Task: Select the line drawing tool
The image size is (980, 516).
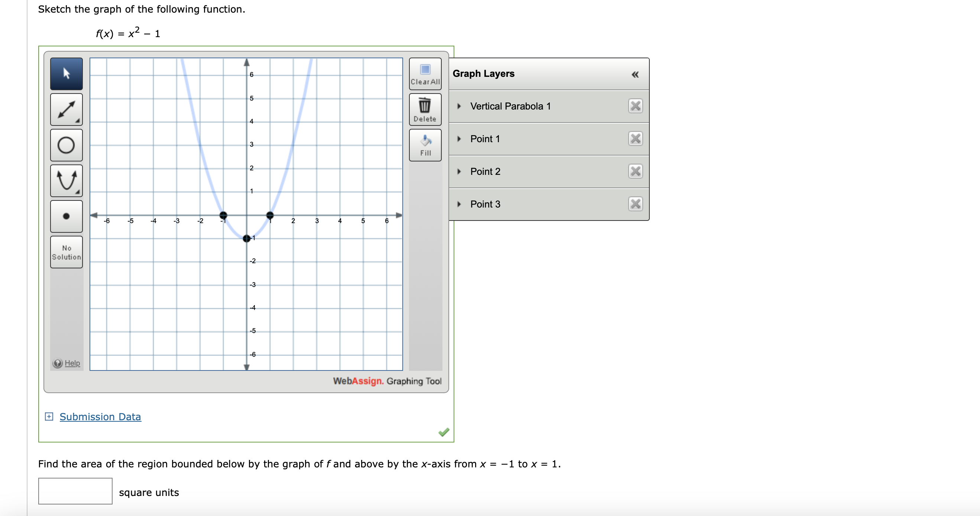Action: (x=66, y=110)
